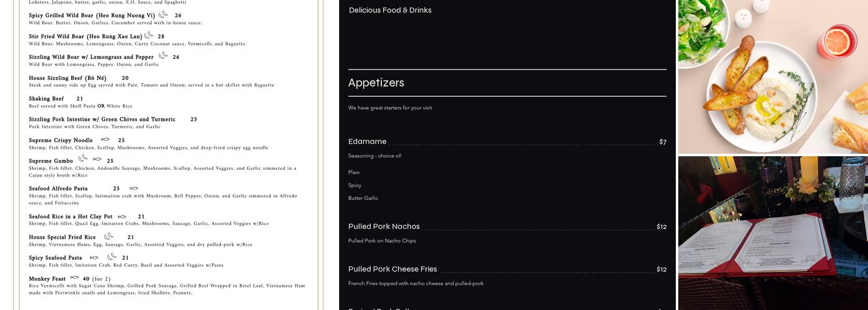Select the Appetizers section heading

click(376, 83)
